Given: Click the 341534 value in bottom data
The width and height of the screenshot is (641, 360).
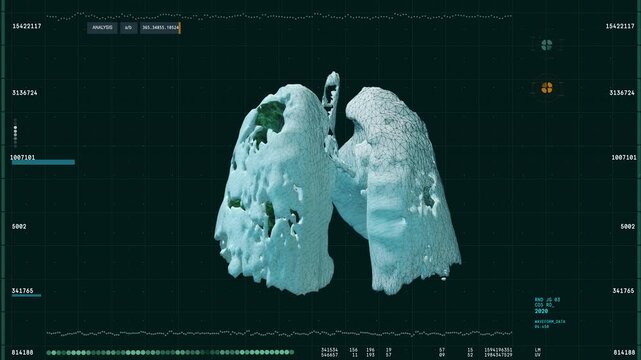Looking at the screenshot, I should 329,350.
